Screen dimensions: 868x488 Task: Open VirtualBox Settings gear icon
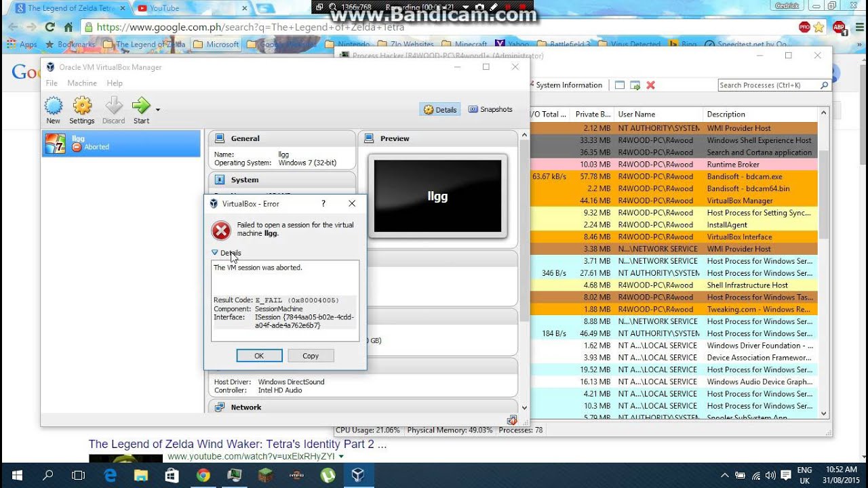click(x=82, y=109)
